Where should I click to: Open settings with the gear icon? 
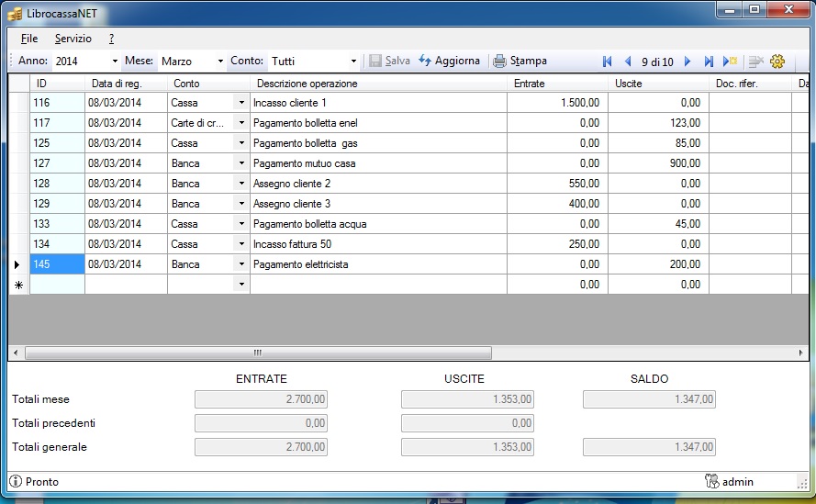click(x=777, y=62)
